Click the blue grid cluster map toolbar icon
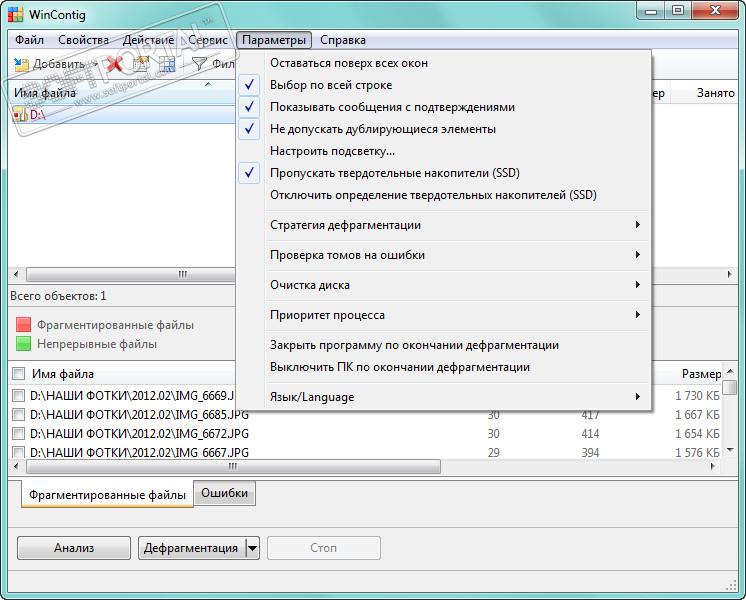Screen dimensions: 746x600 tap(167, 64)
